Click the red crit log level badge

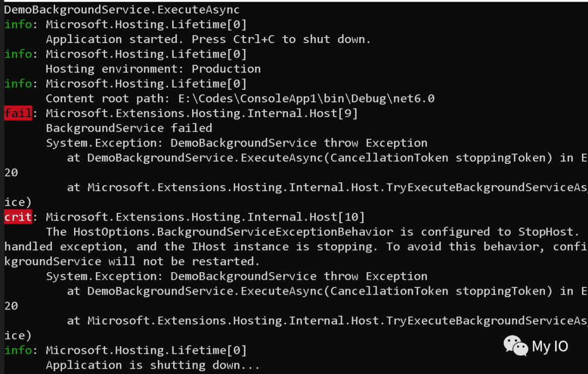pos(17,217)
